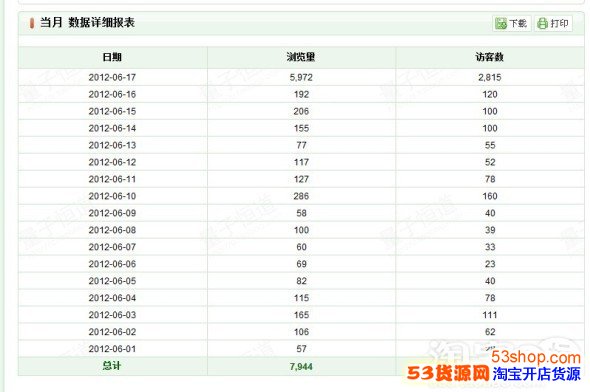Click the 53货源网 logo text

pyautogui.click(x=448, y=374)
